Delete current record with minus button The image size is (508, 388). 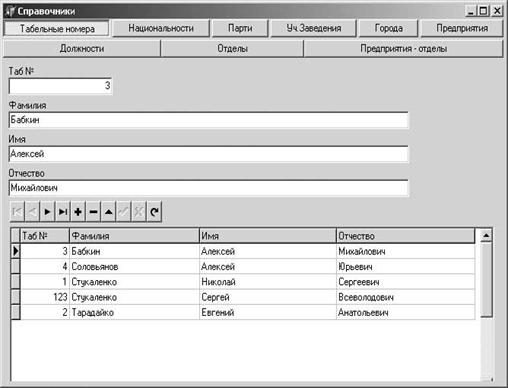click(x=93, y=212)
